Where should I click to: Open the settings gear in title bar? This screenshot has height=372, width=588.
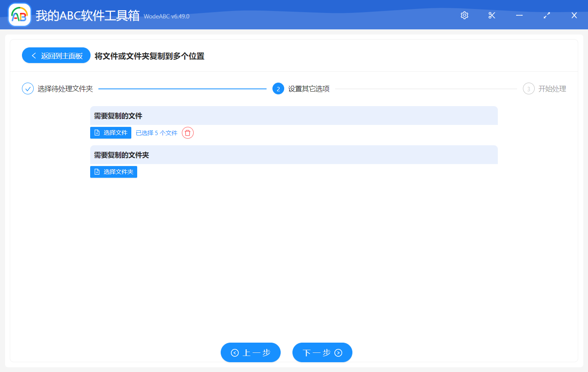[464, 15]
